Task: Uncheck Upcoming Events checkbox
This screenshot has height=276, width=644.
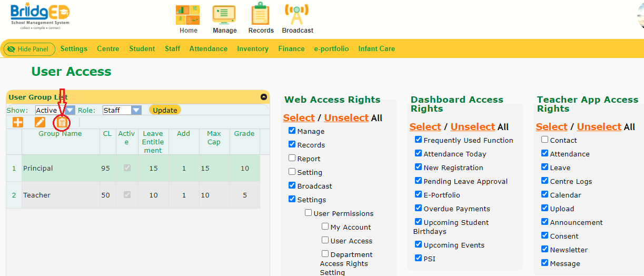Action: [418, 244]
